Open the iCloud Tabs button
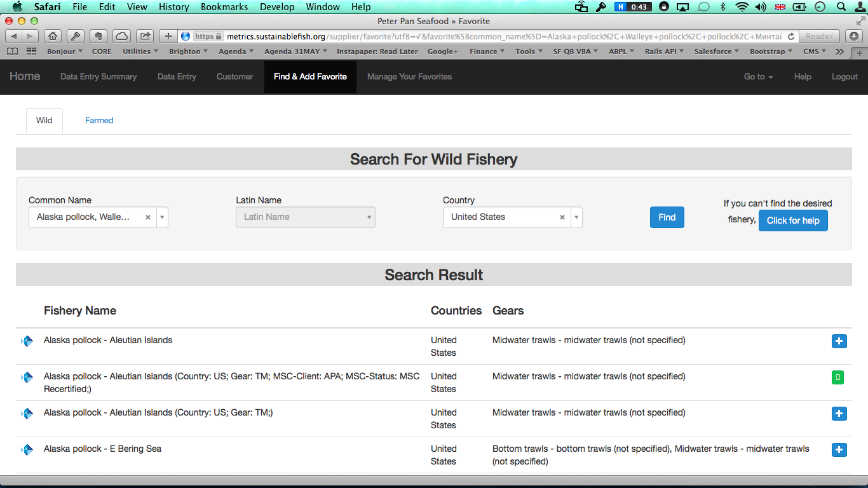 click(121, 36)
